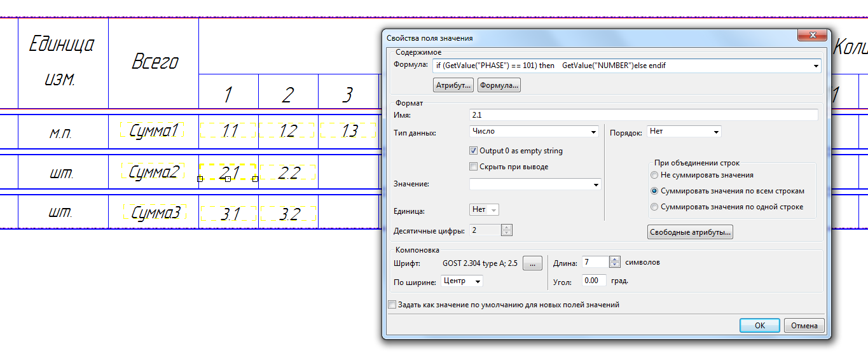Select the Сумма1 value field in template
This screenshot has height=362, width=868.
pos(153,130)
